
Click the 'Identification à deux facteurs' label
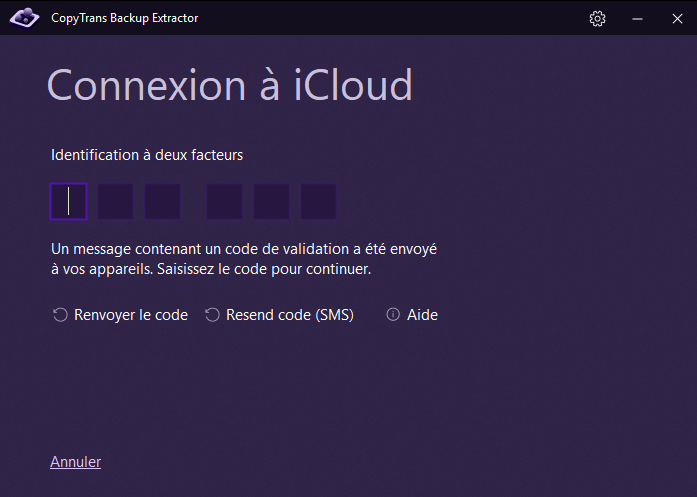coord(147,155)
